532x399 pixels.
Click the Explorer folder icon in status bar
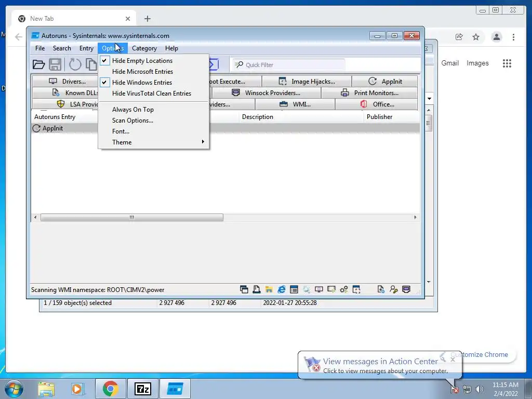(x=269, y=289)
